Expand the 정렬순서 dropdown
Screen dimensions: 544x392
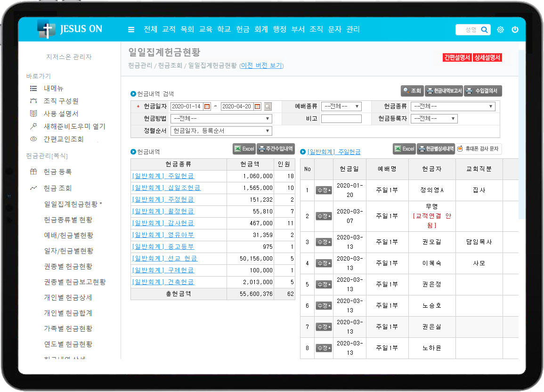[x=221, y=131]
